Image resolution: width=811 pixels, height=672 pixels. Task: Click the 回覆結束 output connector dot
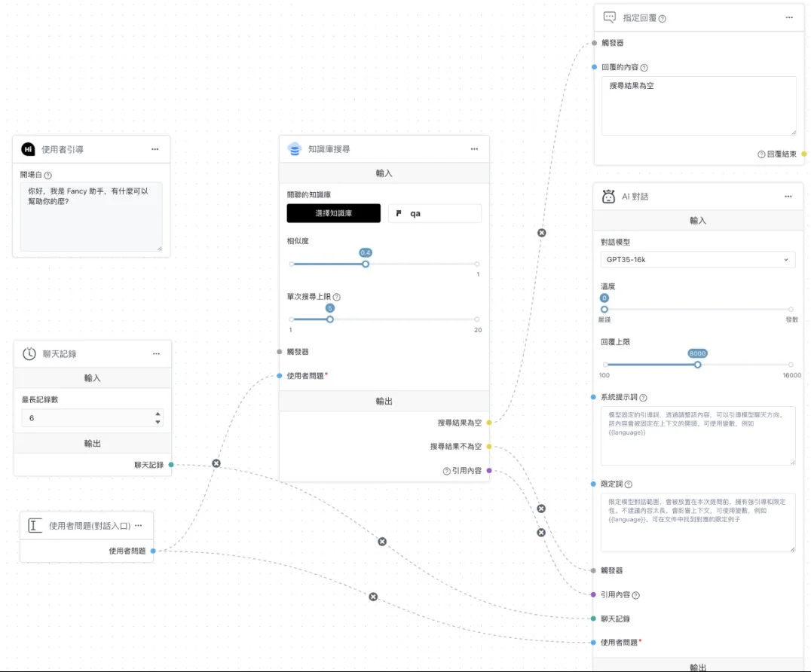pos(803,154)
